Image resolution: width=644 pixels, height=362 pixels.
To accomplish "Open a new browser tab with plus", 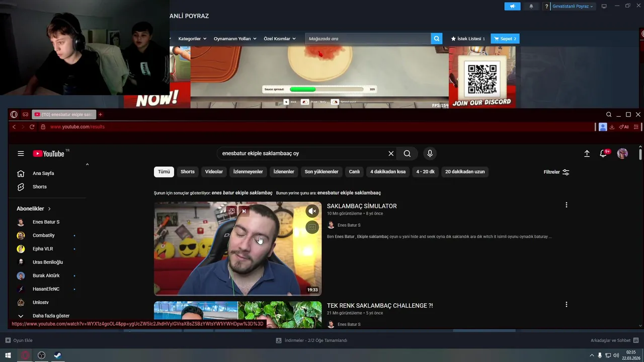I will tap(100, 115).
